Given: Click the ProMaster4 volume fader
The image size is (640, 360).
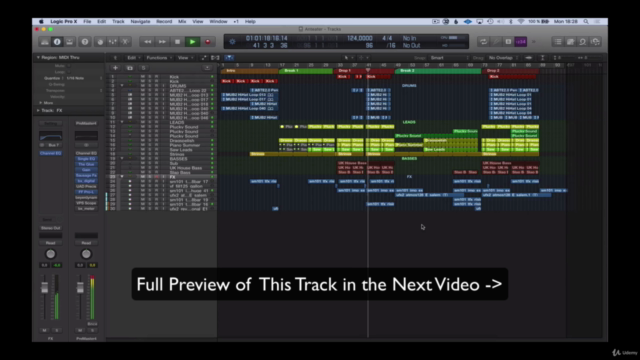Looking at the screenshot, I should (80, 287).
